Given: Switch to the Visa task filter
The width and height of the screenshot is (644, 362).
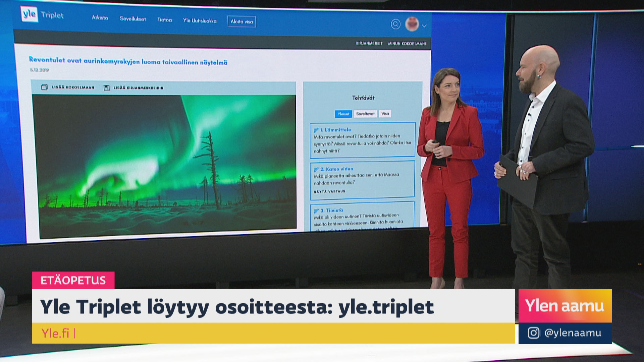Looking at the screenshot, I should (385, 114).
